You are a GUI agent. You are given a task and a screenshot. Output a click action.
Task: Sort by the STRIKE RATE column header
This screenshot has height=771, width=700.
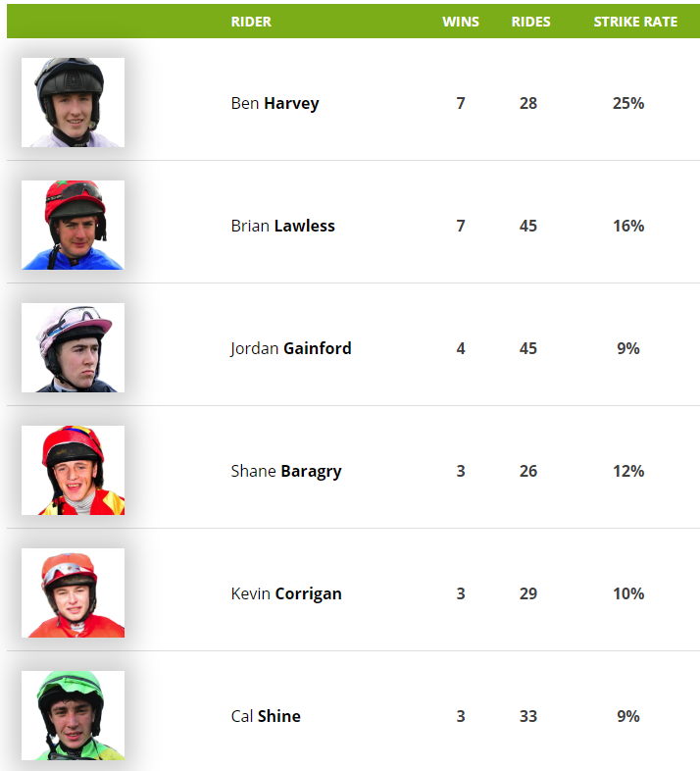[635, 22]
